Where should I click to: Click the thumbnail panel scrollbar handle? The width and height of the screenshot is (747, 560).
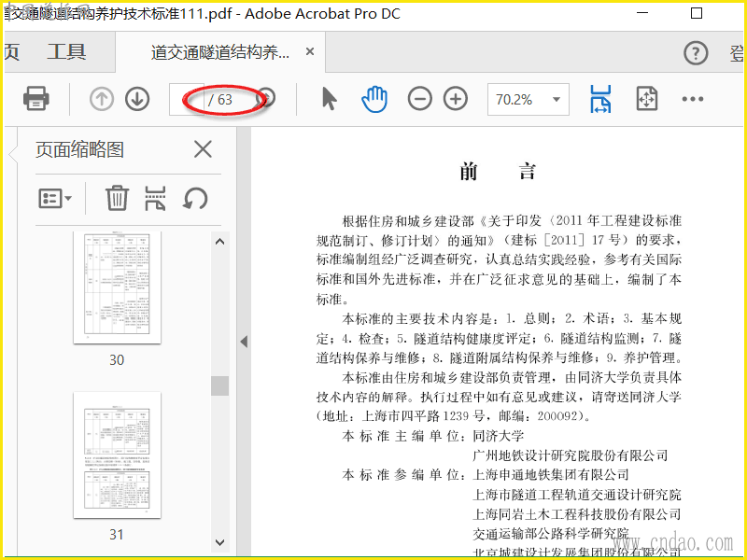coord(219,385)
